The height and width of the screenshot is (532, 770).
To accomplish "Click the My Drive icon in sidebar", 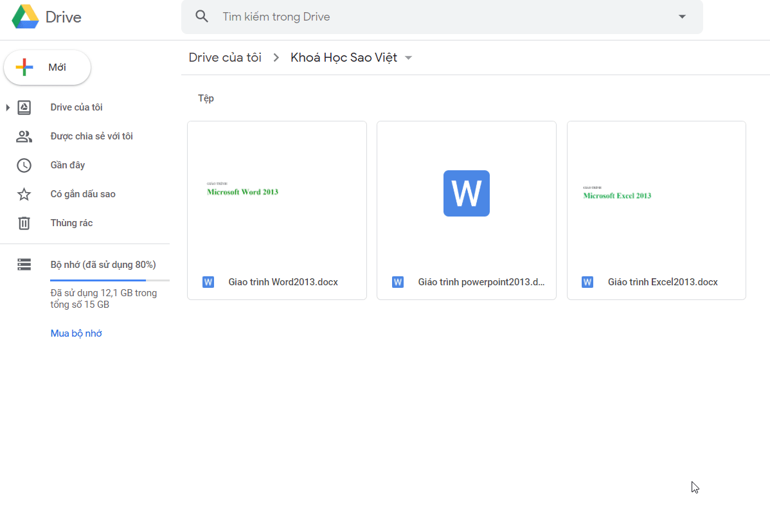I will pos(24,107).
